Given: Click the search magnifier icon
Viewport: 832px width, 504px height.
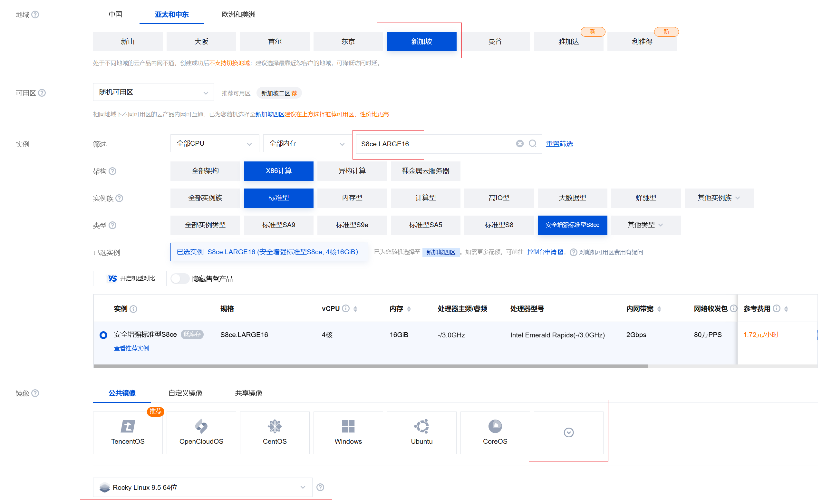Looking at the screenshot, I should [533, 144].
